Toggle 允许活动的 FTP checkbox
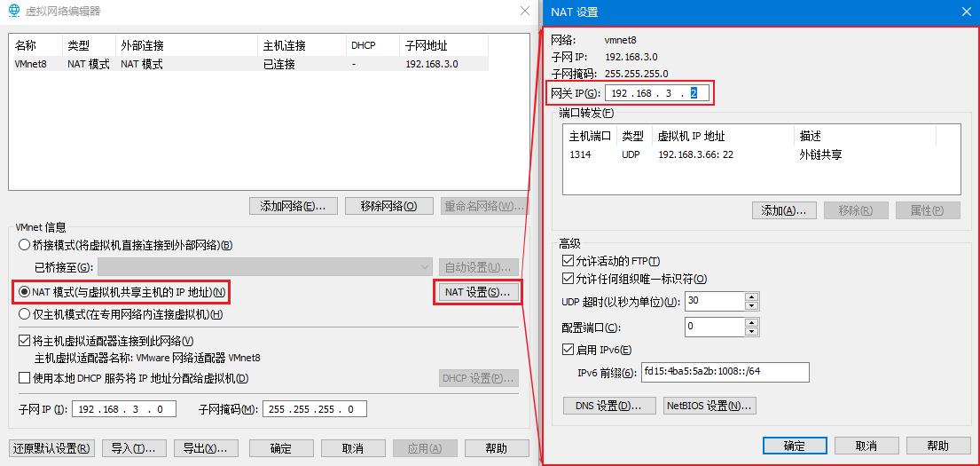 coord(568,261)
